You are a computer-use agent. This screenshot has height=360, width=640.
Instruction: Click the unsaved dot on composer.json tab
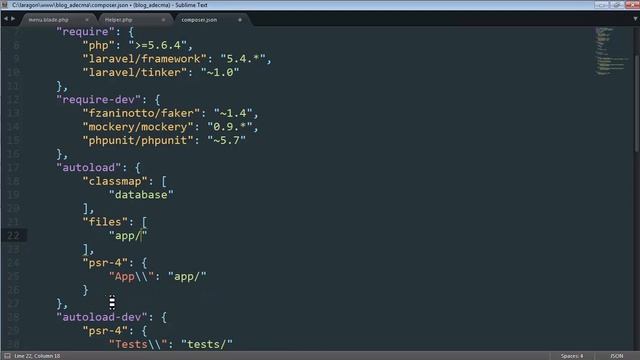(x=240, y=20)
